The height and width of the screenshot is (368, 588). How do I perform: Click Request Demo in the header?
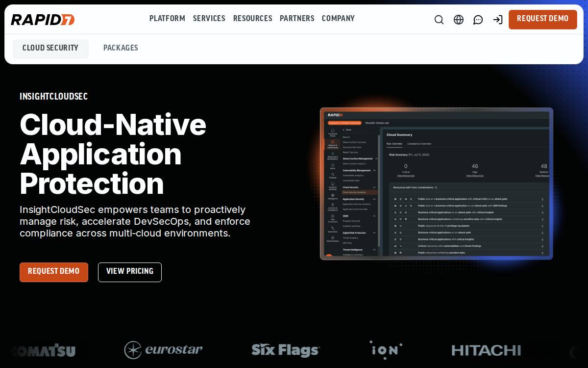tap(543, 20)
